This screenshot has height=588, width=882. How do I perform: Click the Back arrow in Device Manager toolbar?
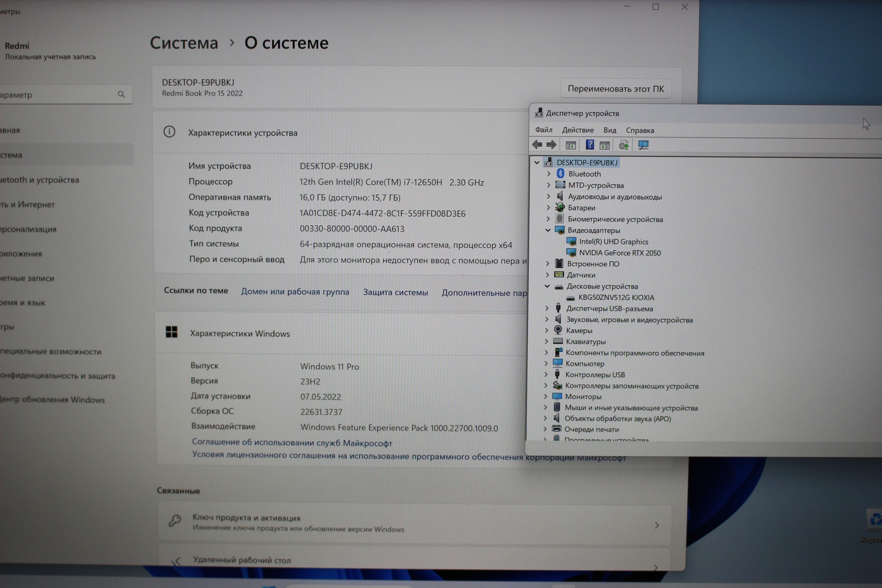point(537,145)
